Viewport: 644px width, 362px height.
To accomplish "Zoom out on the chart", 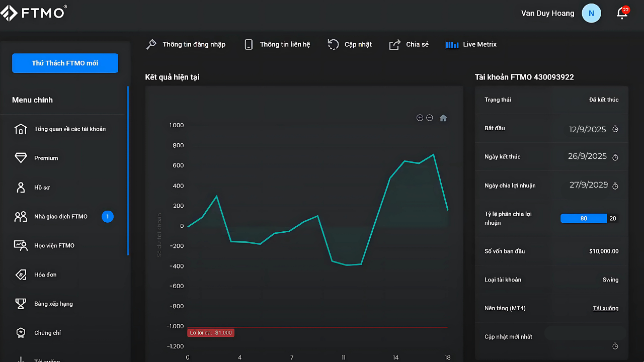I will tap(430, 118).
